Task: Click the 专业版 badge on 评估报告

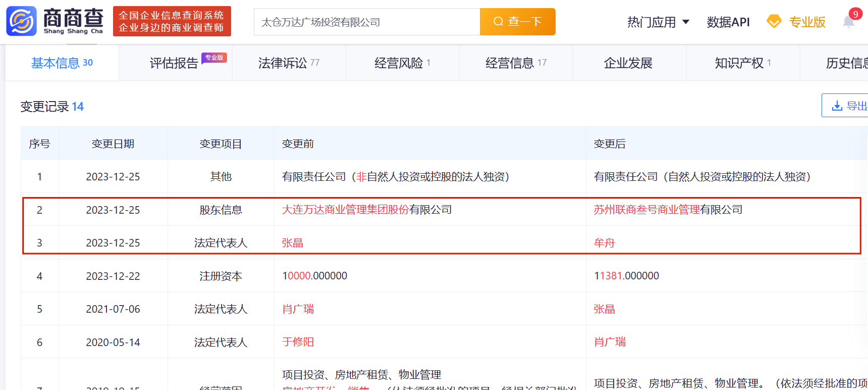Action: point(214,58)
